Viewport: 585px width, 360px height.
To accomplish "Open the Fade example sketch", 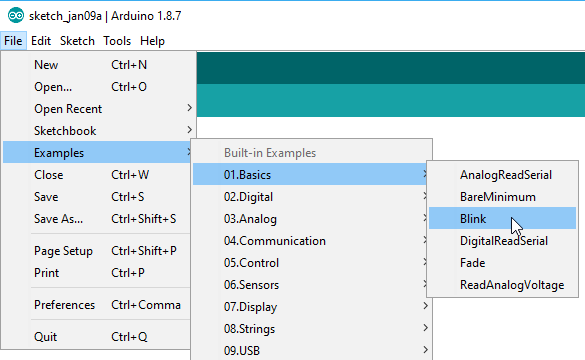I will tap(503, 263).
